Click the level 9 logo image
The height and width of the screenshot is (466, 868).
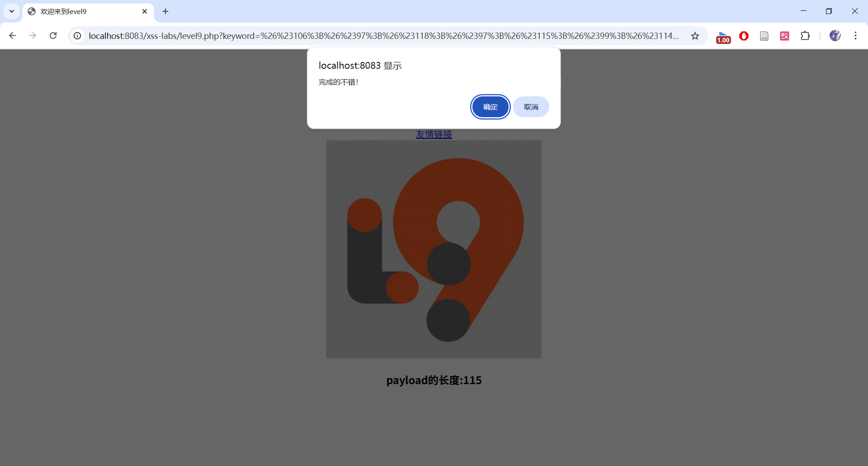pyautogui.click(x=434, y=249)
